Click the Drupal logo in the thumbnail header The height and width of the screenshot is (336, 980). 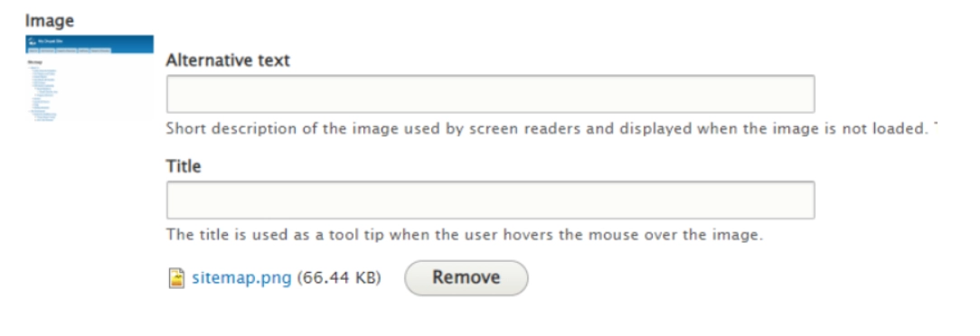click(32, 42)
